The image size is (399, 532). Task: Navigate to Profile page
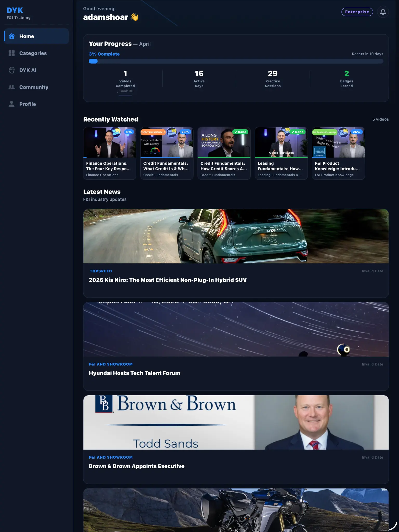coord(36,104)
